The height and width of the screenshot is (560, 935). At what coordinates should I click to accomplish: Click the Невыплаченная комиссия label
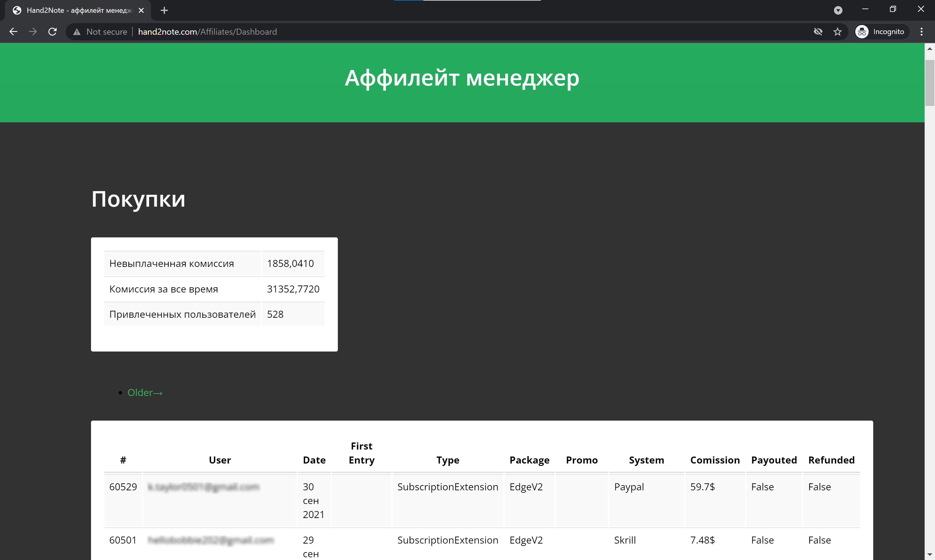[171, 263]
